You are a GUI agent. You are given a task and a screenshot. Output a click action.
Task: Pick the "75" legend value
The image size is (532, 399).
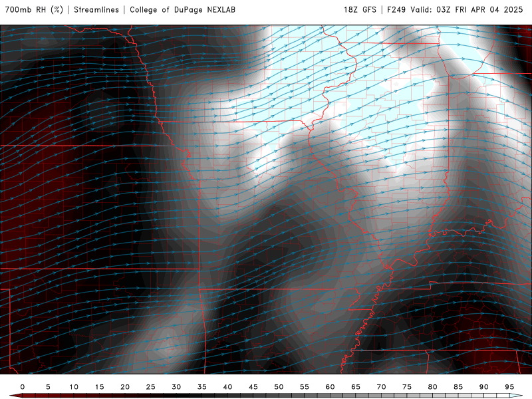click(x=407, y=387)
